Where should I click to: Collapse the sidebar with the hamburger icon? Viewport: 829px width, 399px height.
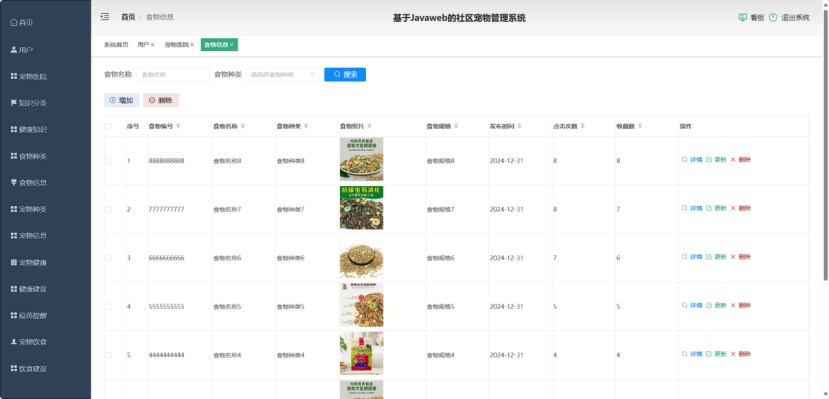coord(105,17)
